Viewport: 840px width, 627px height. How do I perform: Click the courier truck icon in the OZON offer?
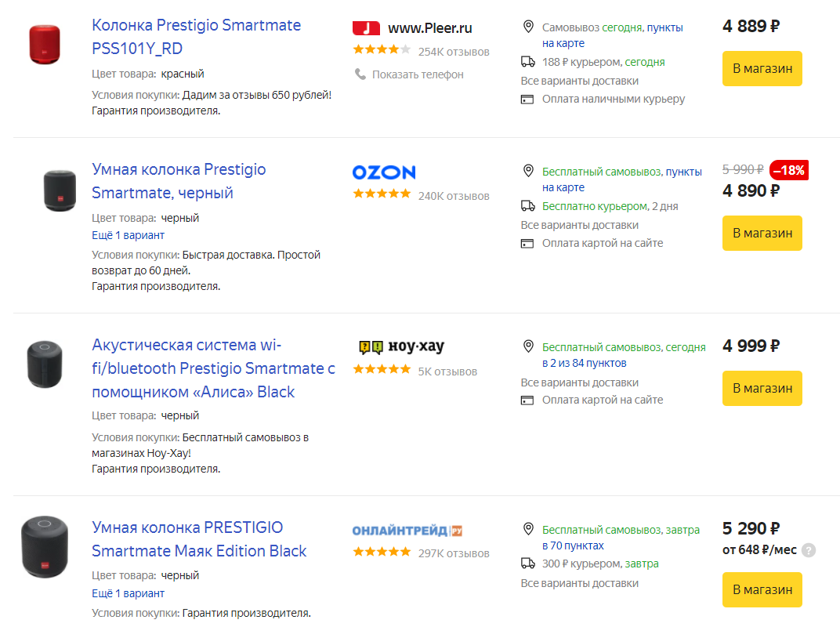pos(528,206)
